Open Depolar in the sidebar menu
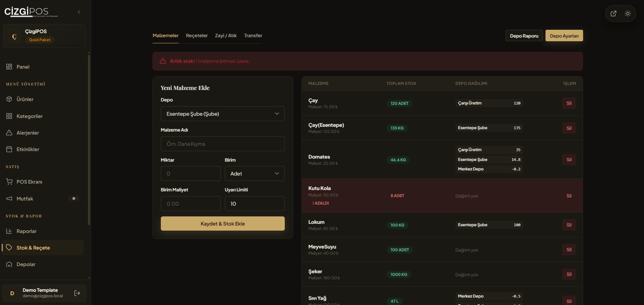 43,264
